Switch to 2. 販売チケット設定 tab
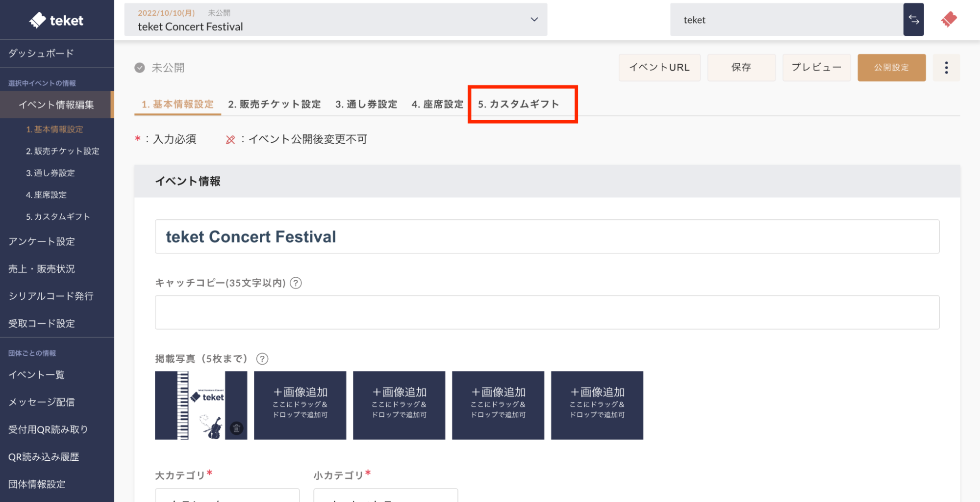The image size is (980, 502). coord(274,104)
